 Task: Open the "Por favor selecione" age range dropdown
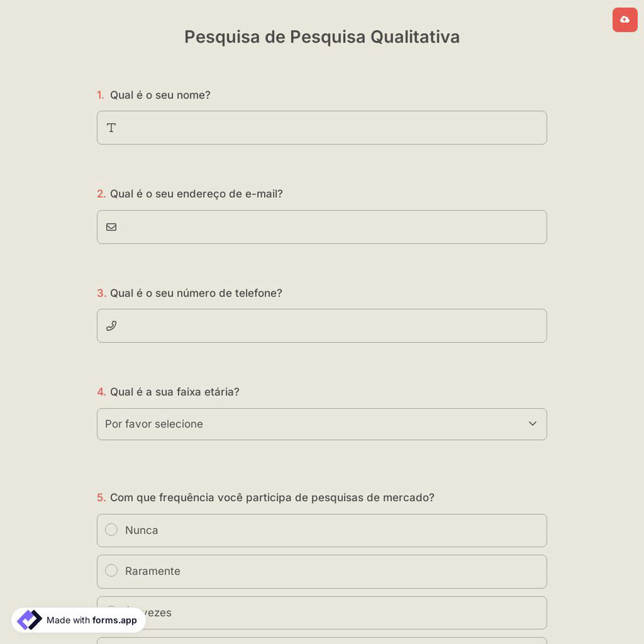coord(322,424)
